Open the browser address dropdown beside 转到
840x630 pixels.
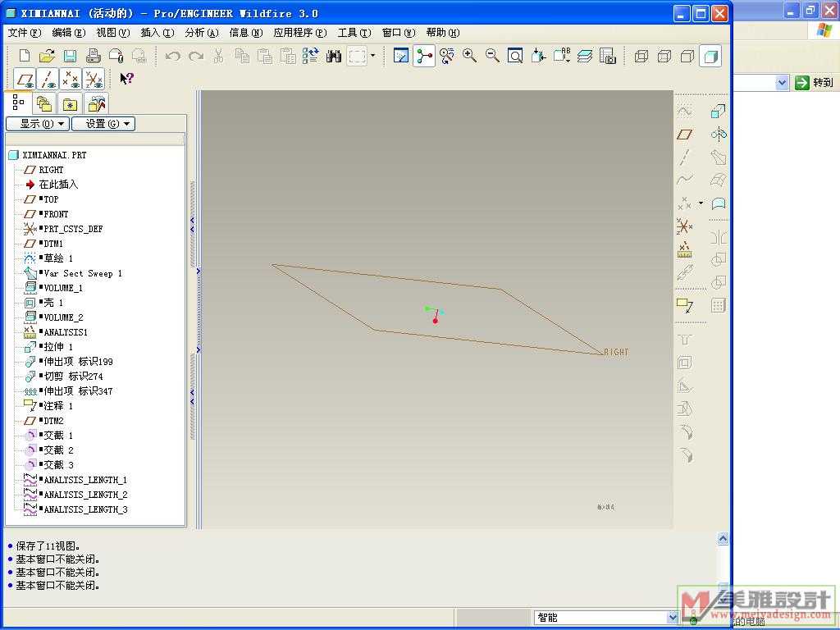[x=782, y=83]
